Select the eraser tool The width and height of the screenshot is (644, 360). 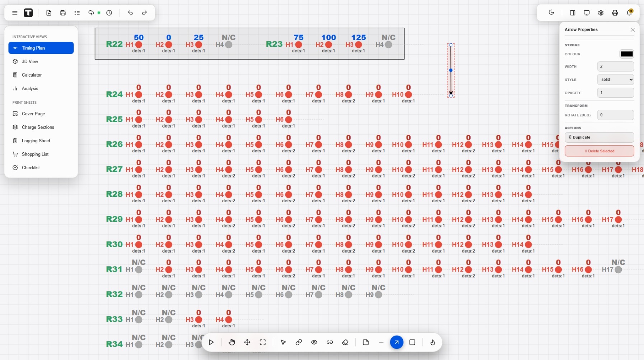coord(345,342)
